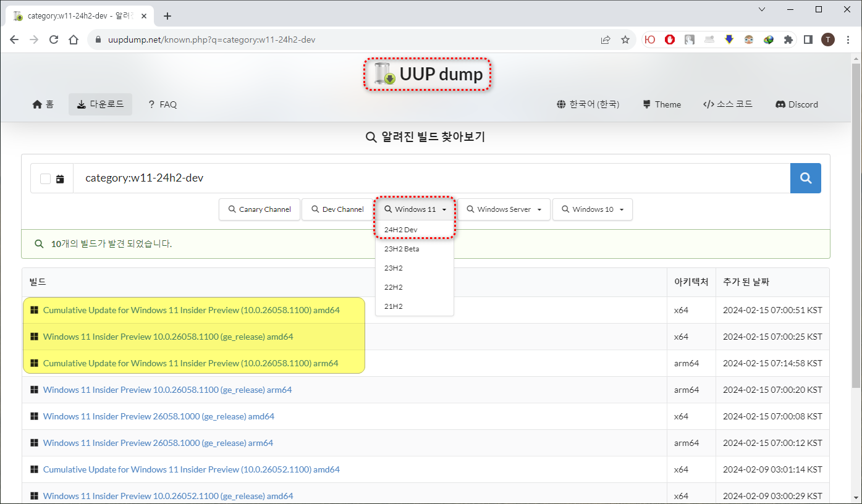The image size is (862, 504).
Task: Go to browser home page icon
Action: [74, 40]
